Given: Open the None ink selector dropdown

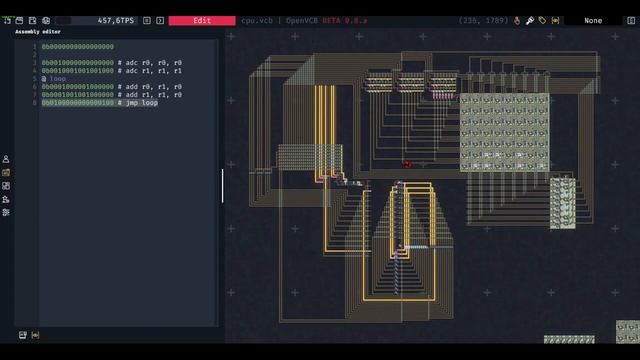Looking at the screenshot, I should click(593, 20).
